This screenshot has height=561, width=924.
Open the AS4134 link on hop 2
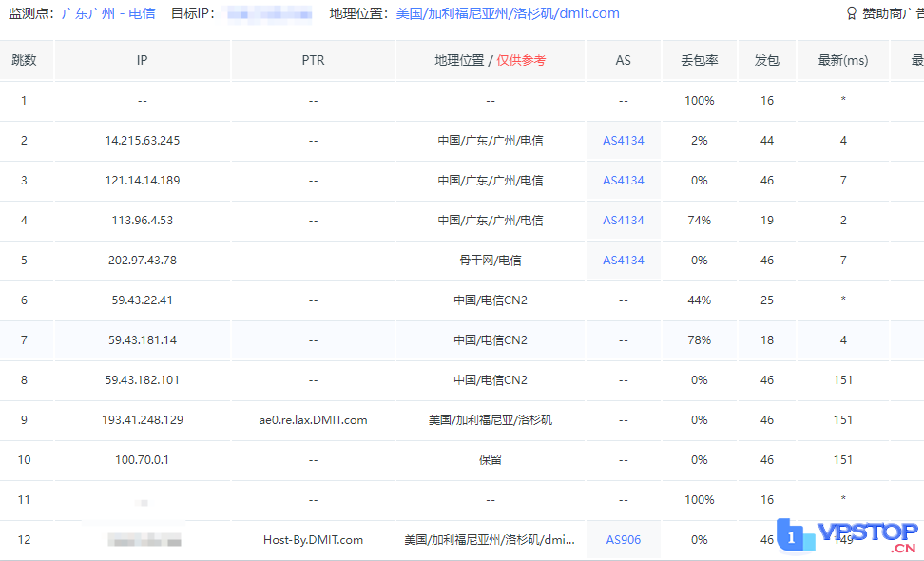pos(623,140)
